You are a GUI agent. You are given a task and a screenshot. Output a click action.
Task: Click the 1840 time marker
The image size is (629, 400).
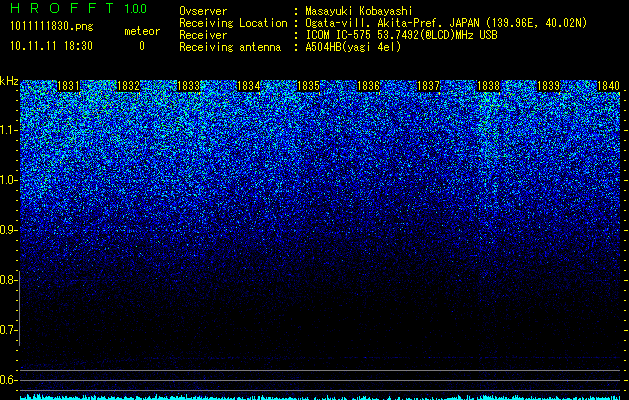pos(609,86)
